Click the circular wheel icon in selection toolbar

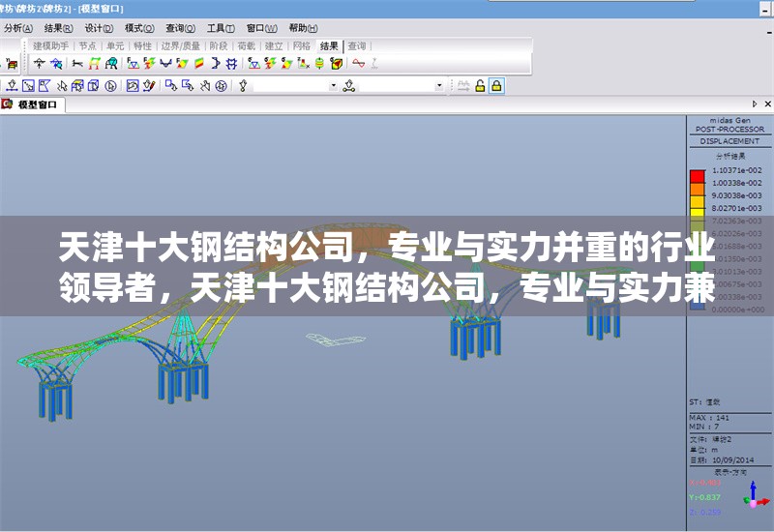coord(222,85)
